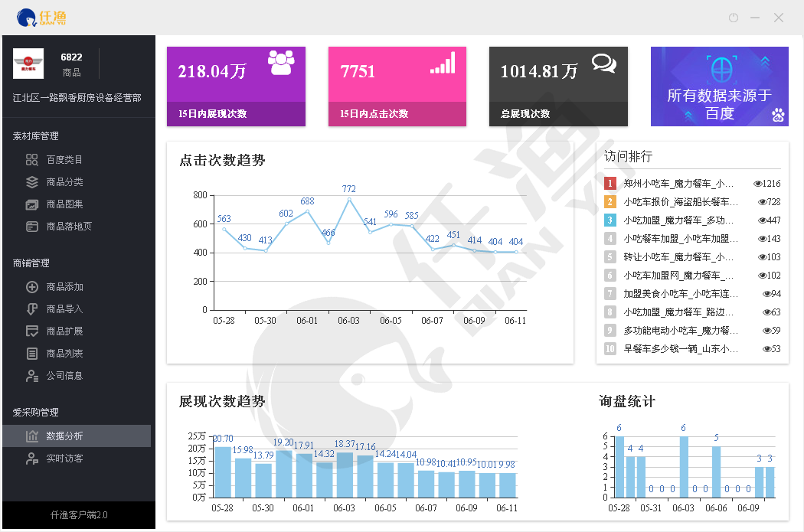This screenshot has width=804, height=532.
Task: Click the 772 peak point on line chart
Action: (x=349, y=199)
